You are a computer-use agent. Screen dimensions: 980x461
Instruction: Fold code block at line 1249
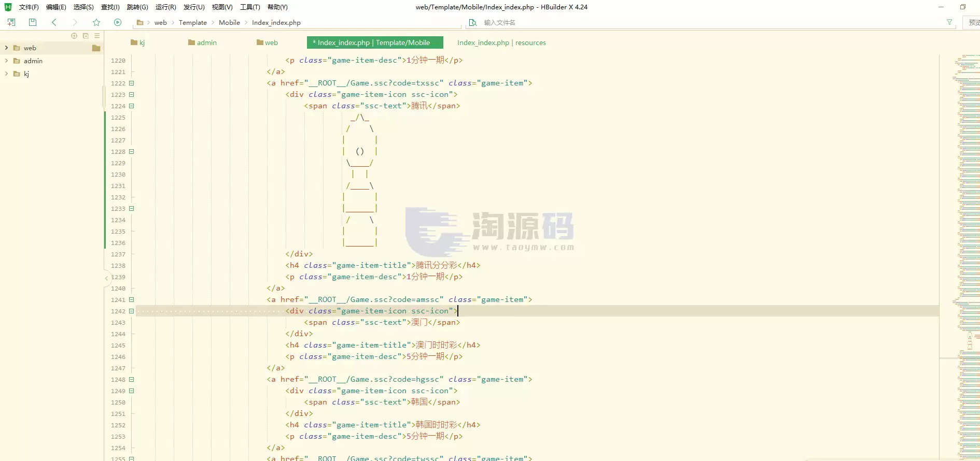[132, 391]
